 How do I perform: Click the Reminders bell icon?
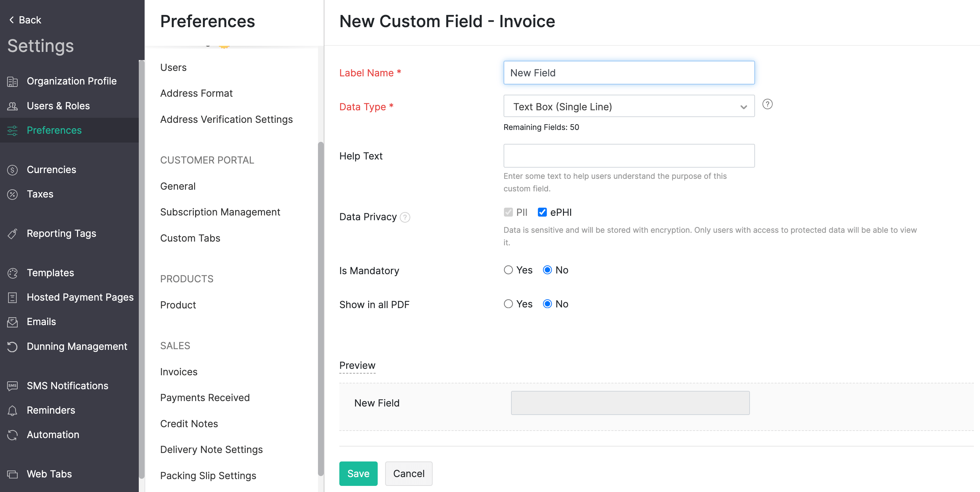click(x=12, y=411)
